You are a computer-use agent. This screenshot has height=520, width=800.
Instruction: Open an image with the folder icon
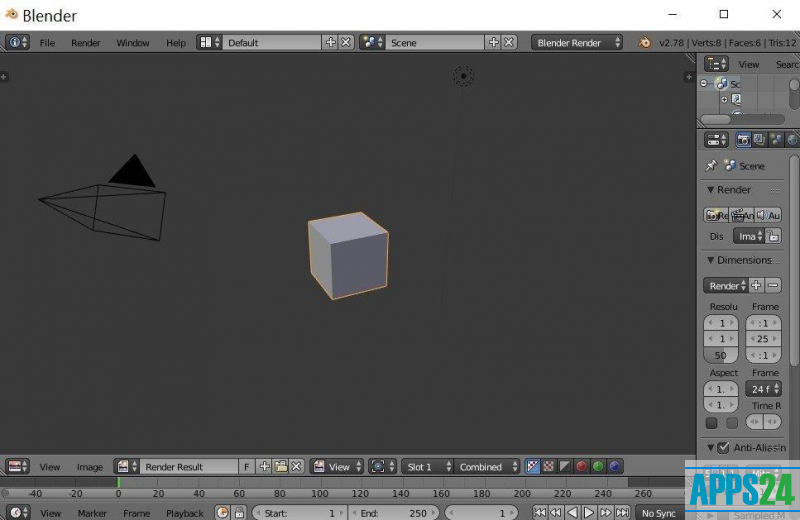[280, 466]
